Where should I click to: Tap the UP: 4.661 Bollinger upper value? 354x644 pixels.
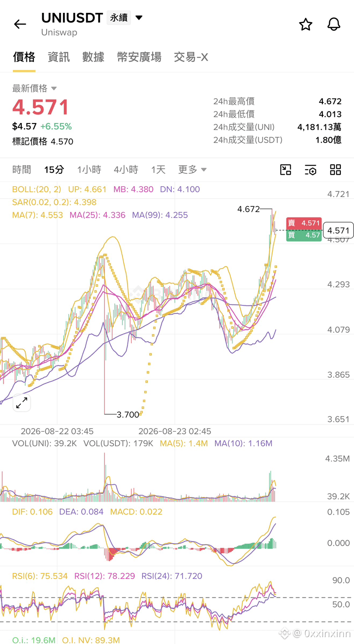87,189
